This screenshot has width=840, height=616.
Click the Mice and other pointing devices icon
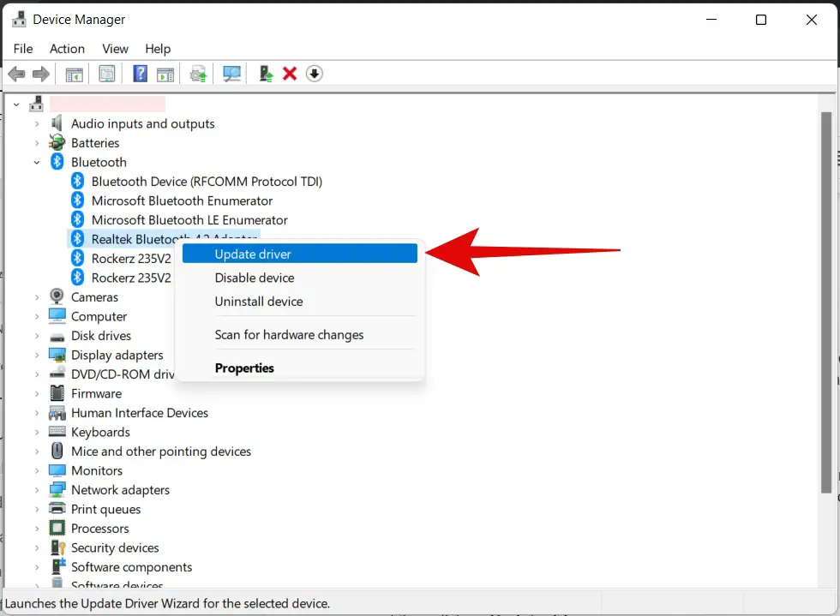57,451
